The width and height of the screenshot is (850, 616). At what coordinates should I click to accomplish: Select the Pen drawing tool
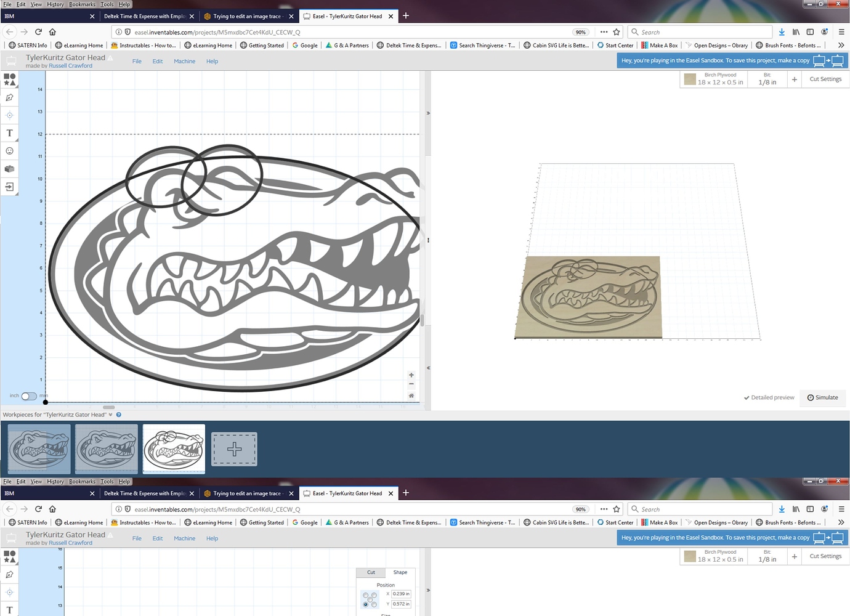coord(9,97)
